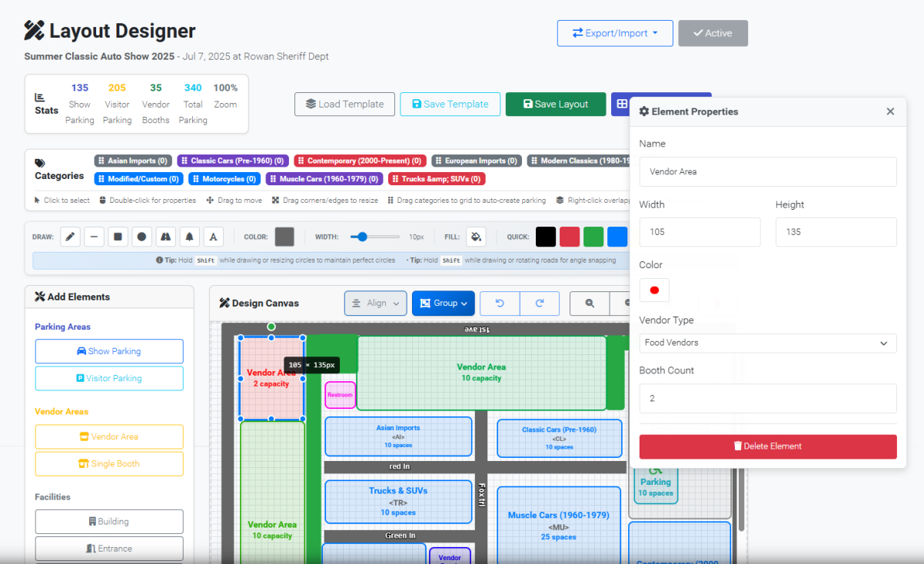Viewport: 924px width, 564px height.
Task: Toggle the Active status button
Action: 713,33
